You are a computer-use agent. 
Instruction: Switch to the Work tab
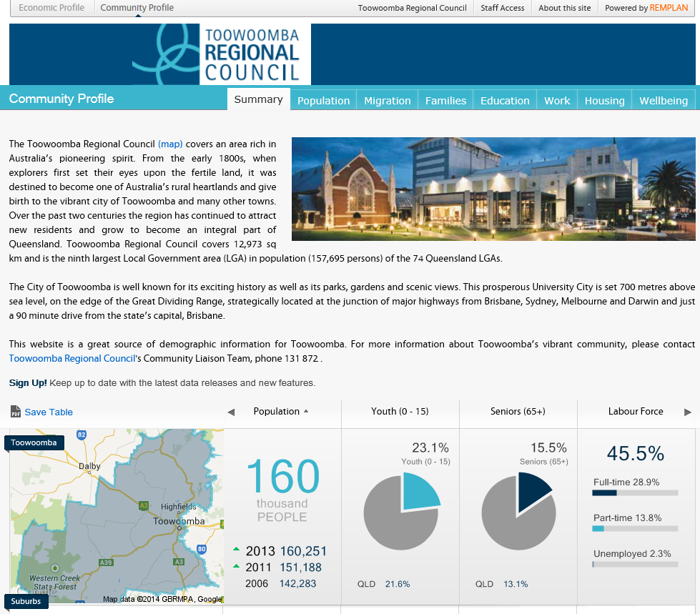click(557, 100)
